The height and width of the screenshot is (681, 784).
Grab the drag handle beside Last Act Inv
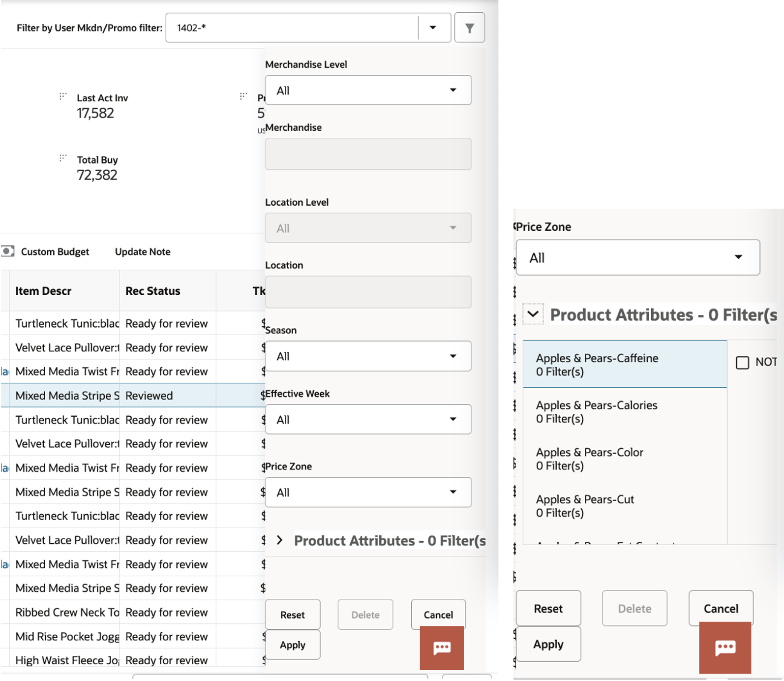point(63,96)
